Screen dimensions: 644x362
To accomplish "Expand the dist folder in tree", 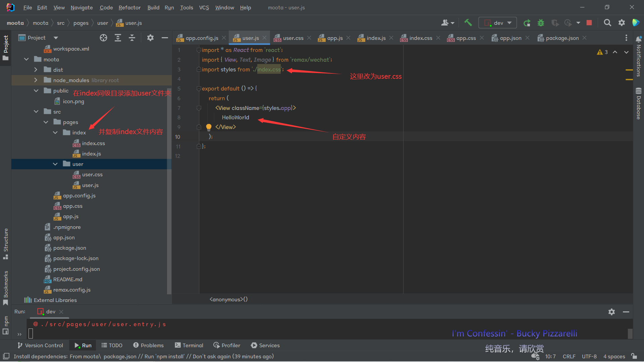I will click(36, 70).
